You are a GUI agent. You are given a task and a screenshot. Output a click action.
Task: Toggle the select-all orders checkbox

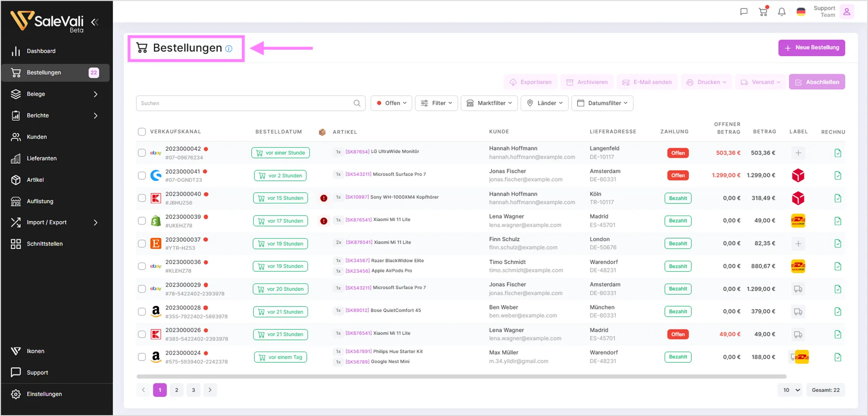[x=142, y=132]
